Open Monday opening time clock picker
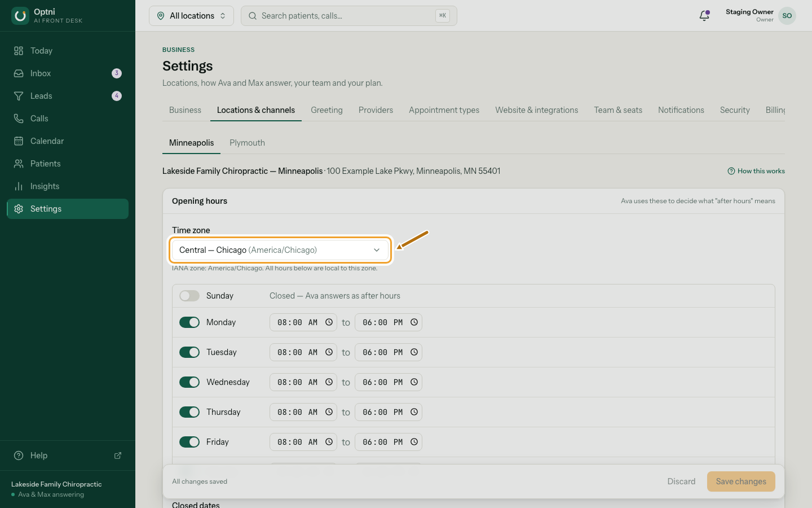Screen dimensions: 812x508 pos(329,322)
